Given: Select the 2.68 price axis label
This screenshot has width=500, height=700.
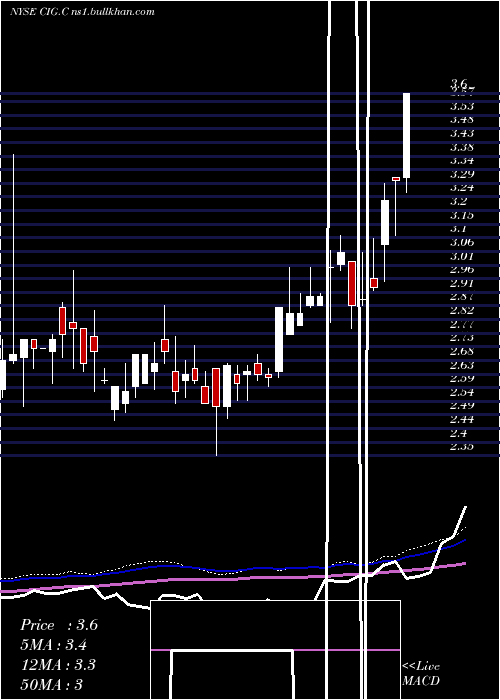Looking at the screenshot, I should coord(462,351).
